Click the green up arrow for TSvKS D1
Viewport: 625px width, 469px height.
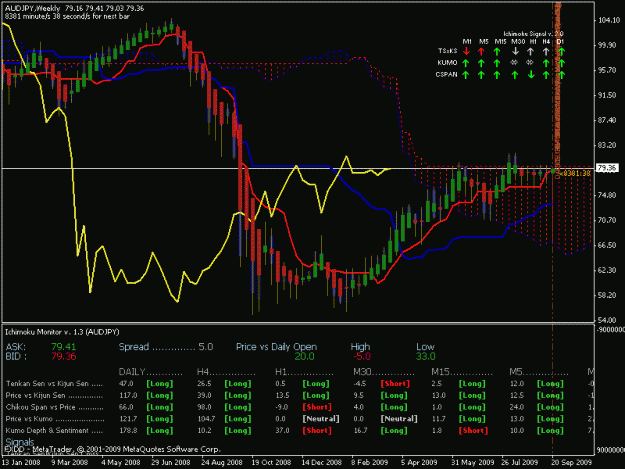pos(562,51)
